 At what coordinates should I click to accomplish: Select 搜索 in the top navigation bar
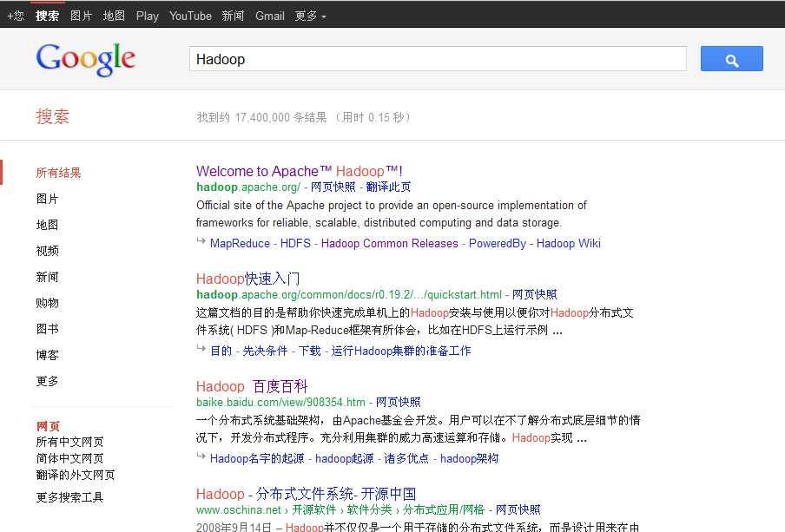click(x=47, y=16)
